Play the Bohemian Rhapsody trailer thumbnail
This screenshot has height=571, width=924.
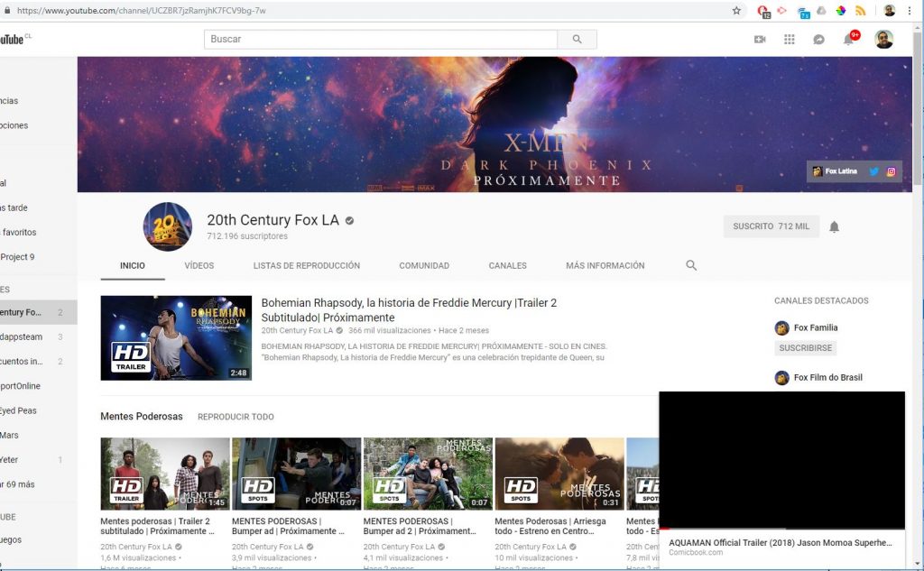point(176,337)
